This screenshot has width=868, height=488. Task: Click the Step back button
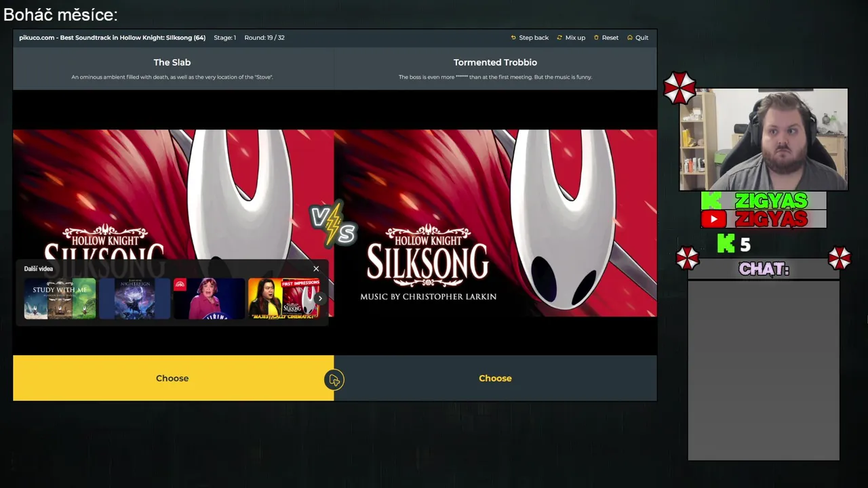point(529,38)
